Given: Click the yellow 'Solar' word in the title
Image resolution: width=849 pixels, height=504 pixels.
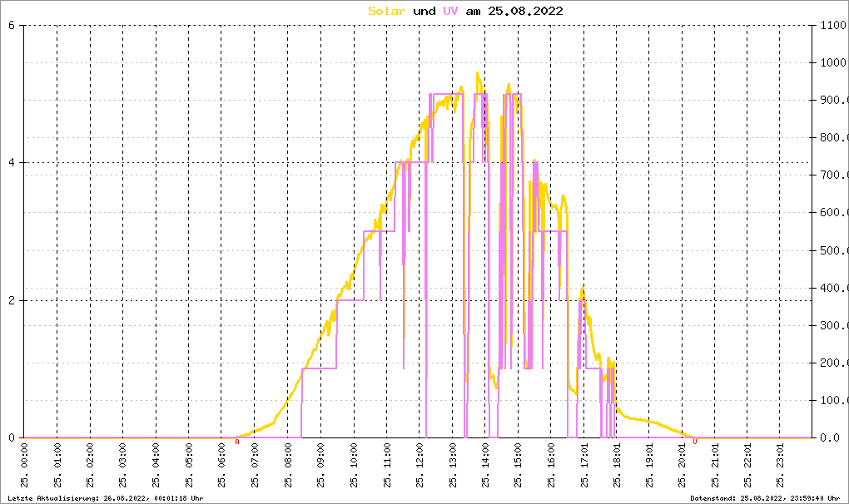Looking at the screenshot, I should (386, 11).
